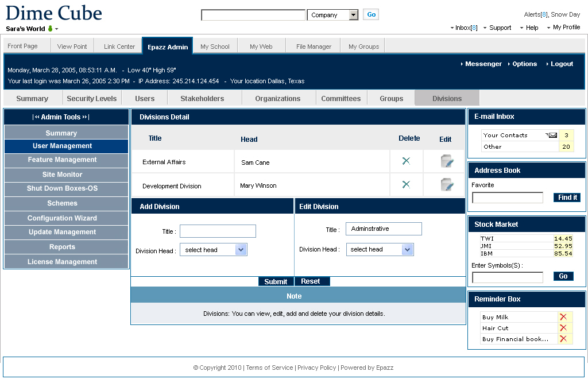Edit the External Affairs division

point(447,161)
